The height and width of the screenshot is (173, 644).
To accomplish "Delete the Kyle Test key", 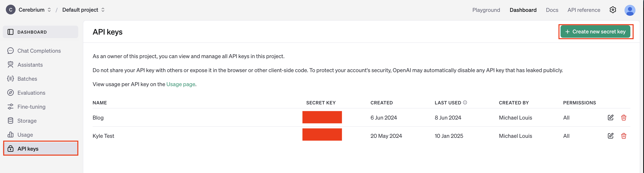I will pos(624,135).
